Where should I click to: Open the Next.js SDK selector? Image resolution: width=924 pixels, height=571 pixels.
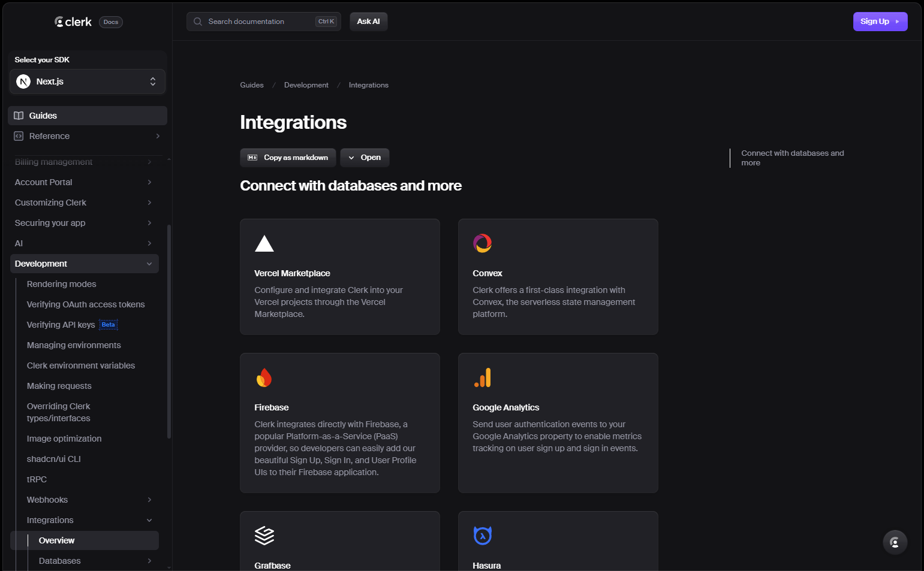87,81
